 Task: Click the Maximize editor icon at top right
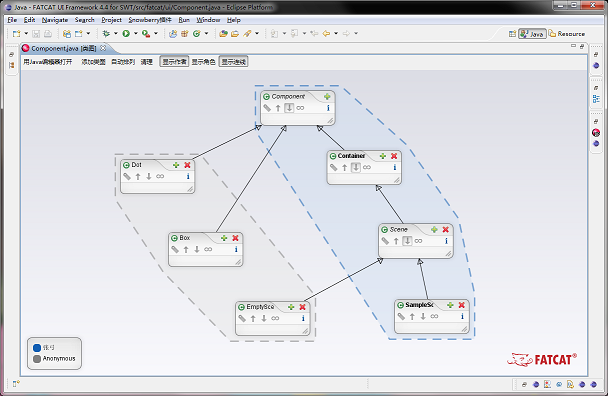tap(582, 47)
